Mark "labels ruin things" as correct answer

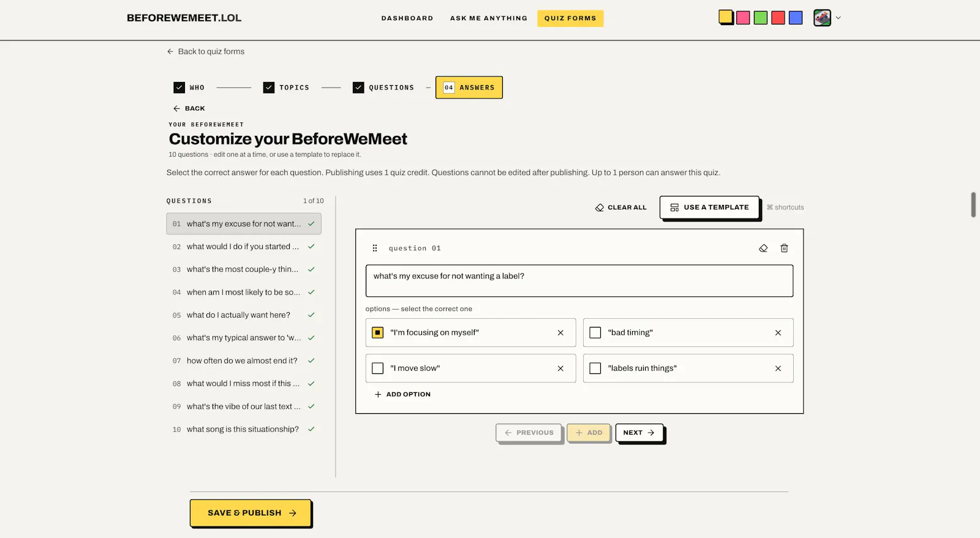[x=595, y=368]
